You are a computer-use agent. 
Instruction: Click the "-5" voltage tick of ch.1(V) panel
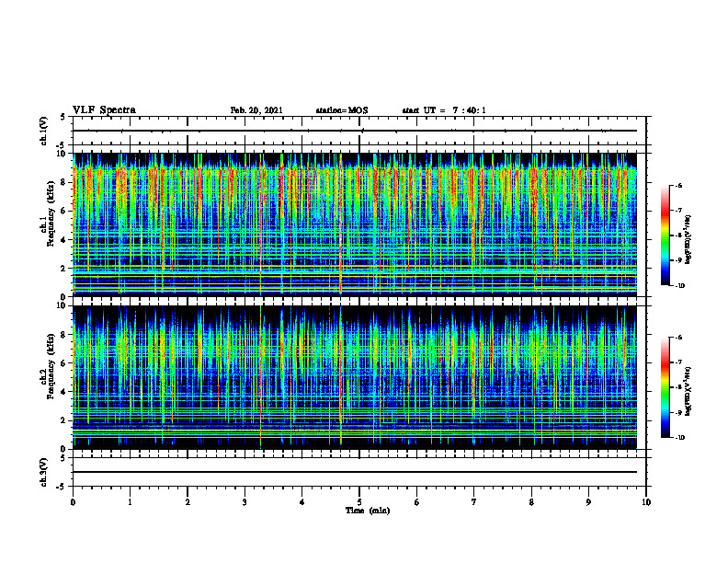62,144
